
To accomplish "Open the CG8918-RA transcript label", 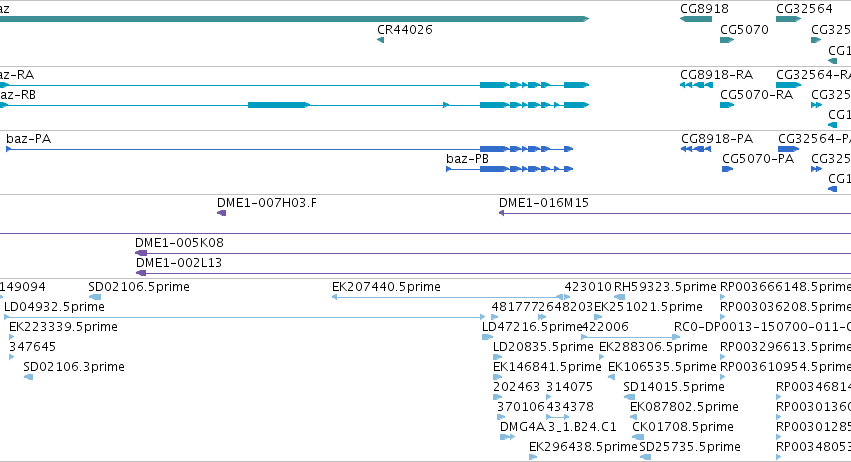I will click(716, 74).
